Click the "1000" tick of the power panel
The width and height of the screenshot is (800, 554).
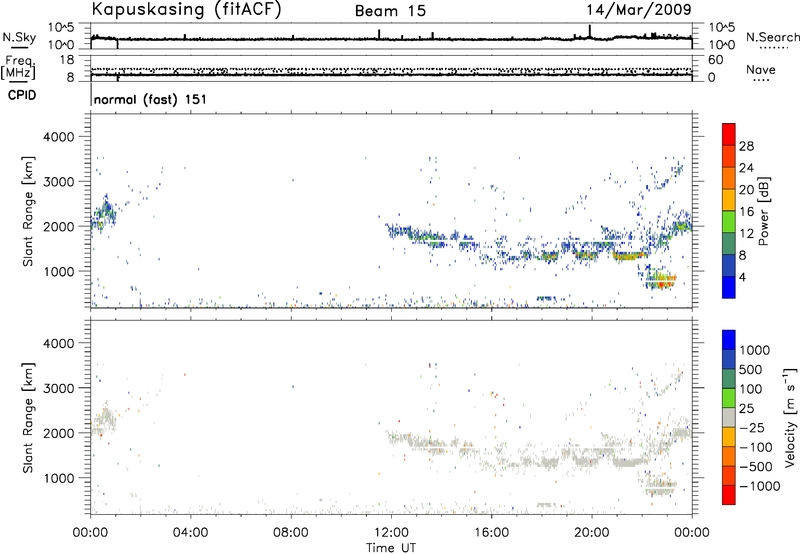[x=59, y=271]
